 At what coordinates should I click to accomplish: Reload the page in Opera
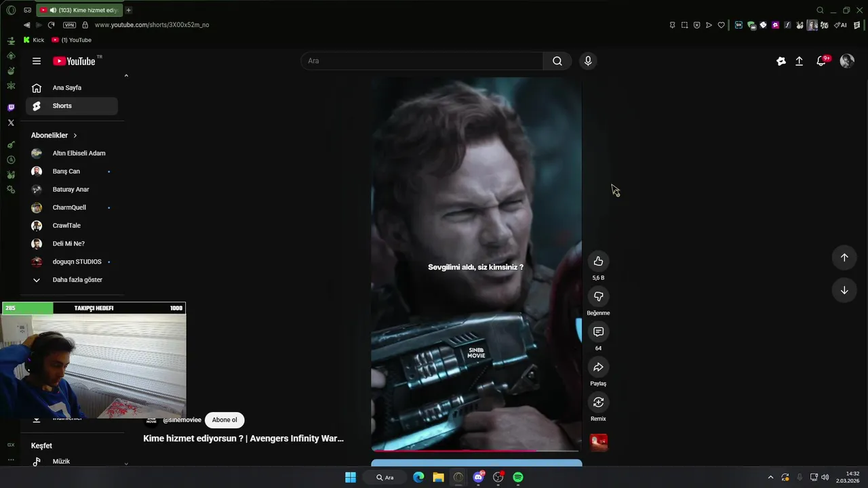51,25
